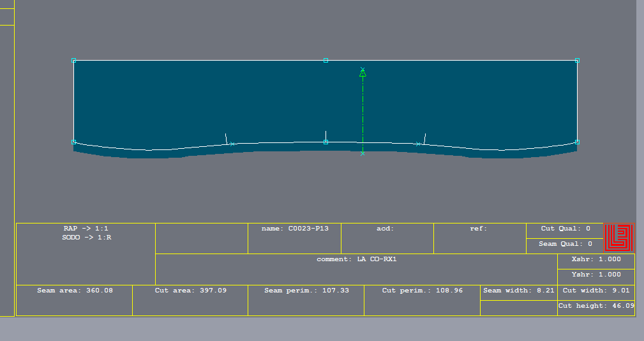Click the 'Seam Qual: 0' cell

pyautogui.click(x=565, y=246)
